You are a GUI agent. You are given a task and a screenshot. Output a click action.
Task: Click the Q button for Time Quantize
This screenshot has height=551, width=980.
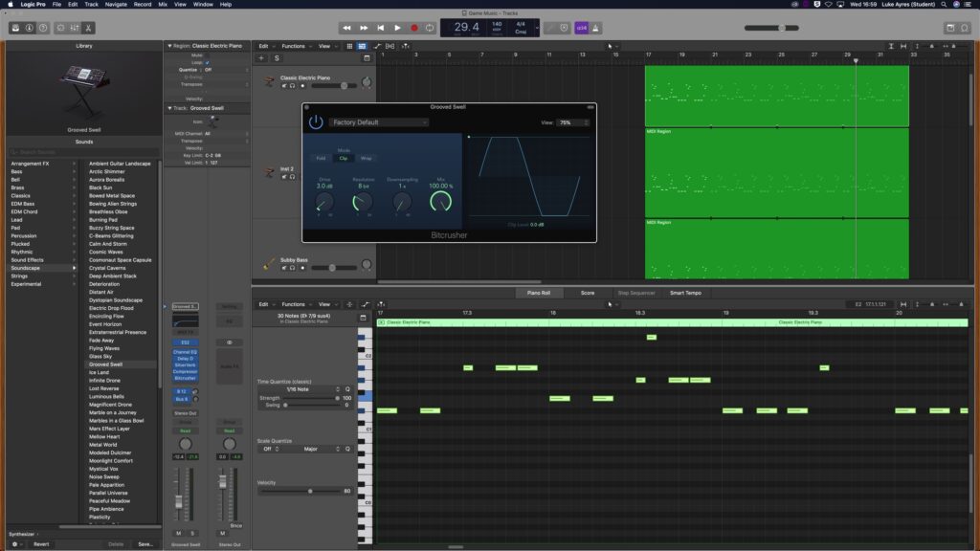click(x=348, y=389)
